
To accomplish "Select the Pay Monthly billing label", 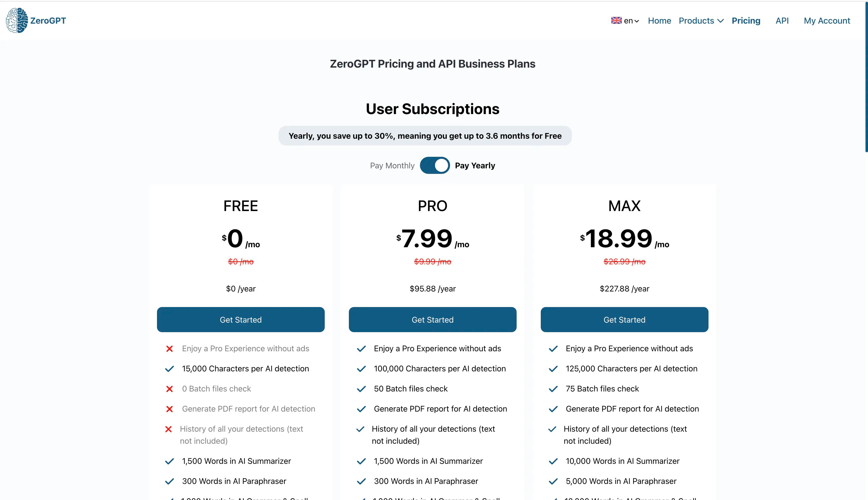I will (x=392, y=166).
